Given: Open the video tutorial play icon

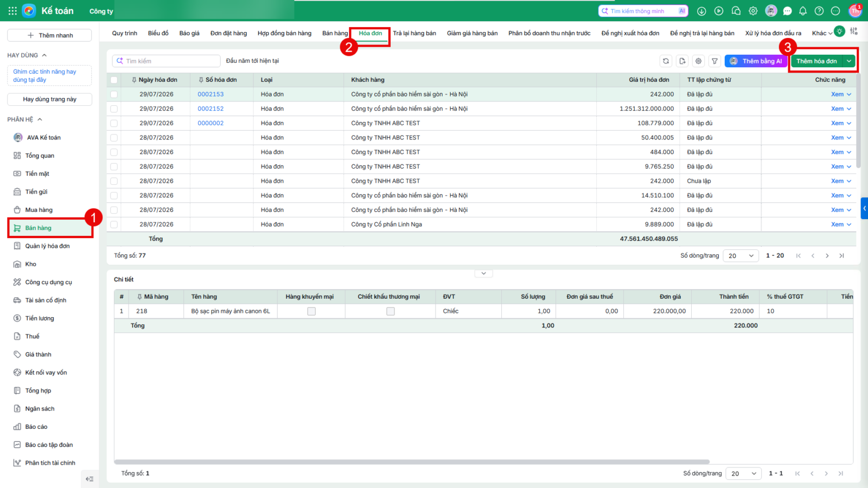Looking at the screenshot, I should click(x=719, y=11).
